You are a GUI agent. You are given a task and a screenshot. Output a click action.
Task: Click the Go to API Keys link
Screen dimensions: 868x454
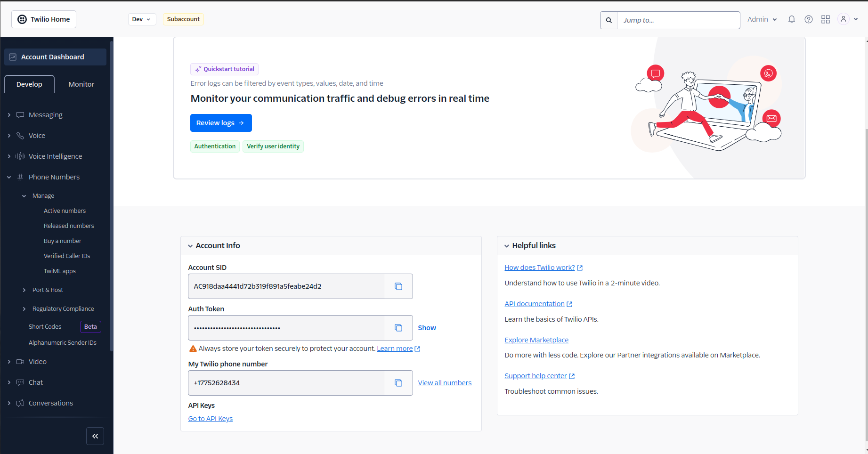pos(211,419)
